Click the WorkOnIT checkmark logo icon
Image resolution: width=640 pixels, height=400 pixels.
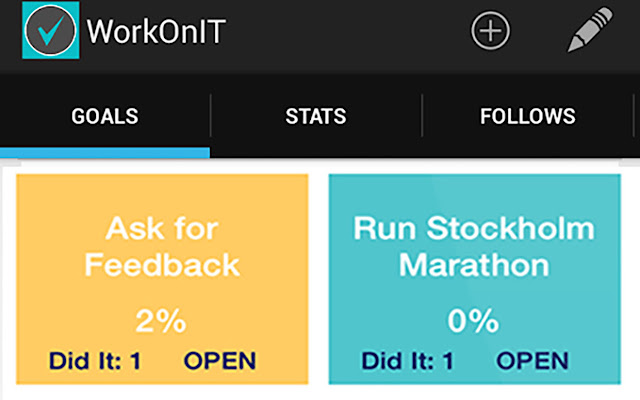pos(50,32)
